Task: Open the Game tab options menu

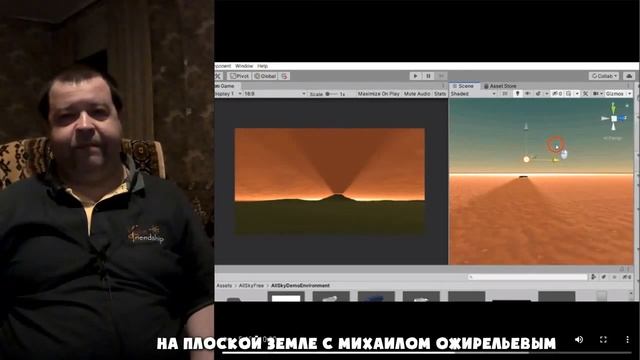Action: coord(444,86)
